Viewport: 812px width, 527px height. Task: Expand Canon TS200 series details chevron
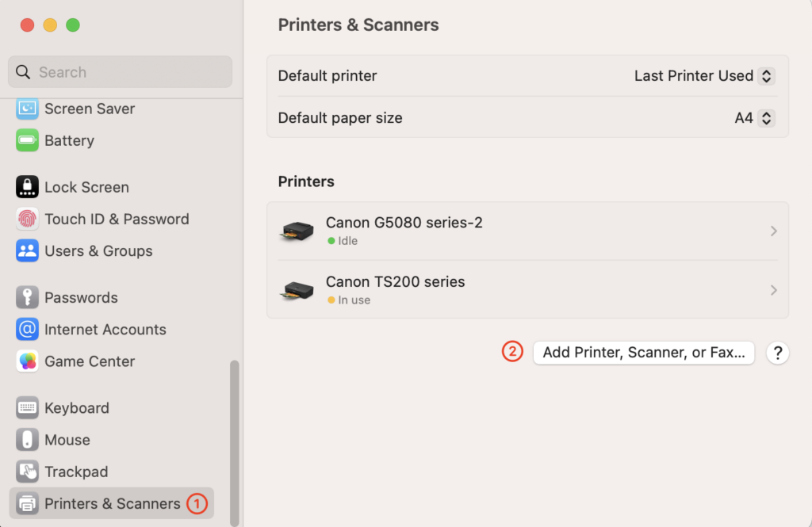click(x=773, y=290)
